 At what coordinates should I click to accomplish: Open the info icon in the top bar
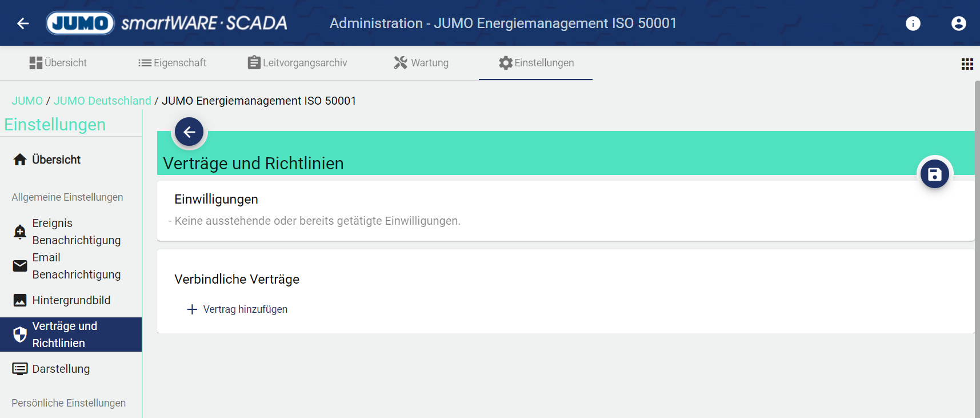pyautogui.click(x=913, y=23)
